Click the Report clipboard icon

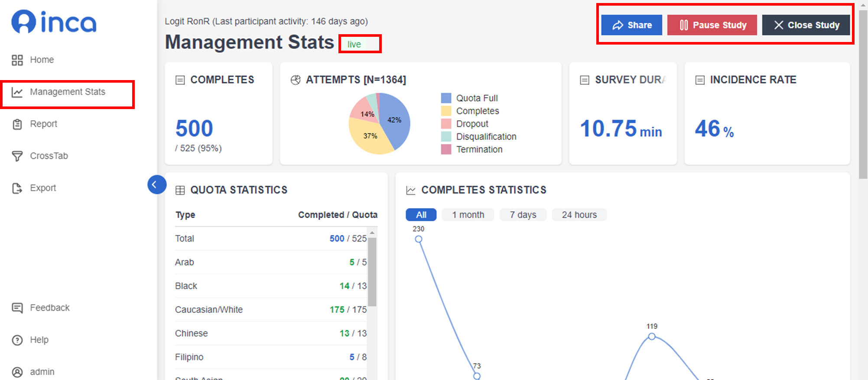(x=17, y=124)
